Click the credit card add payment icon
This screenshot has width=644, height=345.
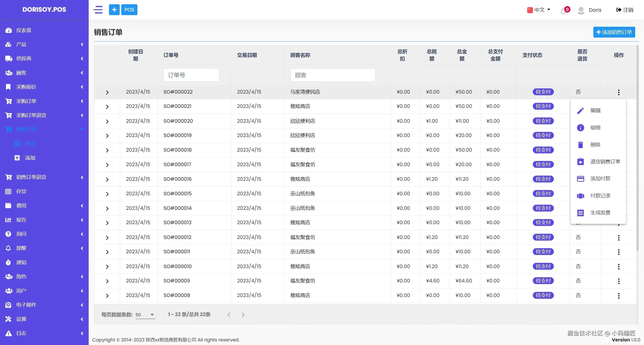tap(580, 179)
